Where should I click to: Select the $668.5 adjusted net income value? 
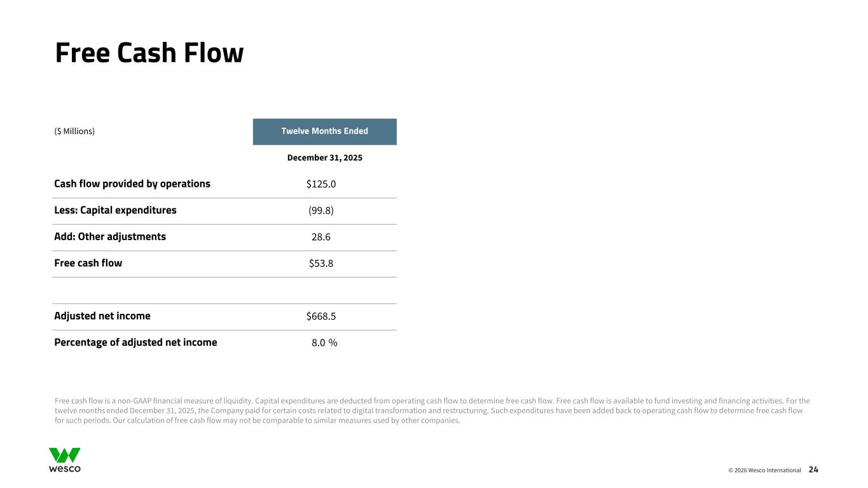pyautogui.click(x=320, y=316)
